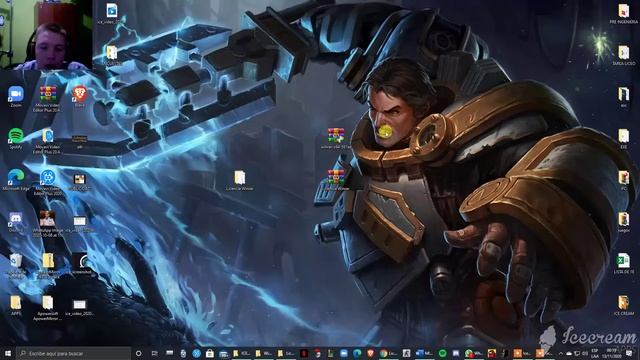640x360 pixels.
Task: Select the ice_video file at top of desktop
Action: [x=111, y=13]
